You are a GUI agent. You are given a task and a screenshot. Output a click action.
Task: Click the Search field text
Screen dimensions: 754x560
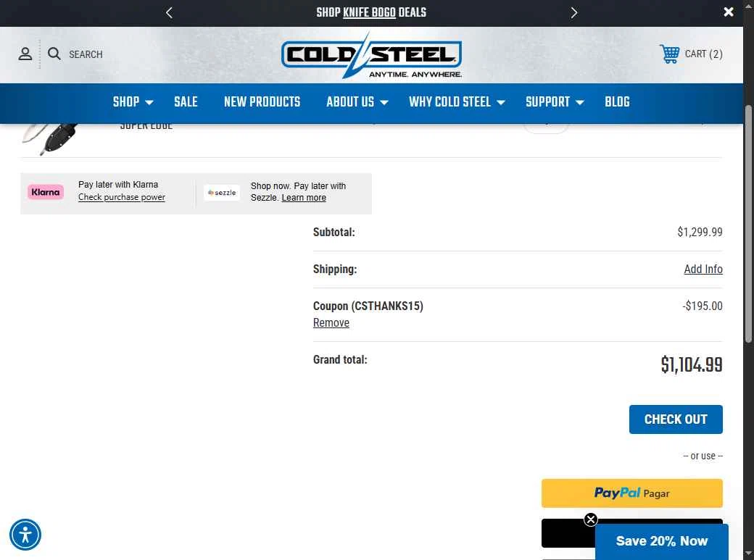pos(86,54)
